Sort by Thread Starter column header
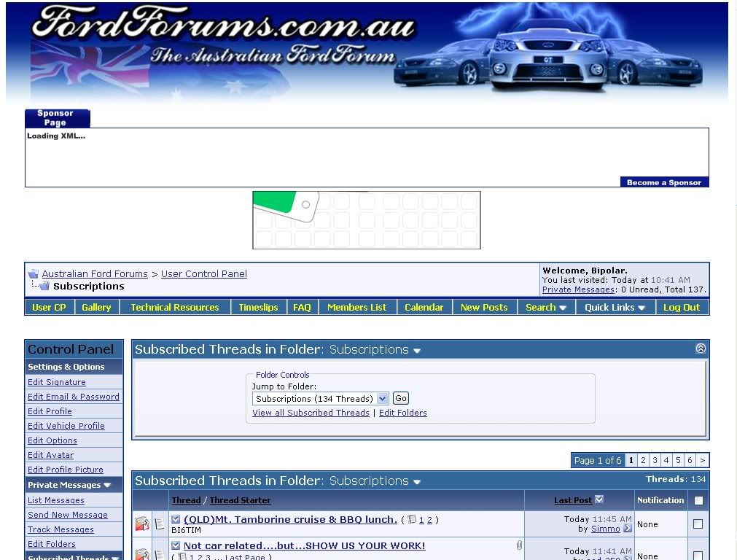 (x=240, y=500)
